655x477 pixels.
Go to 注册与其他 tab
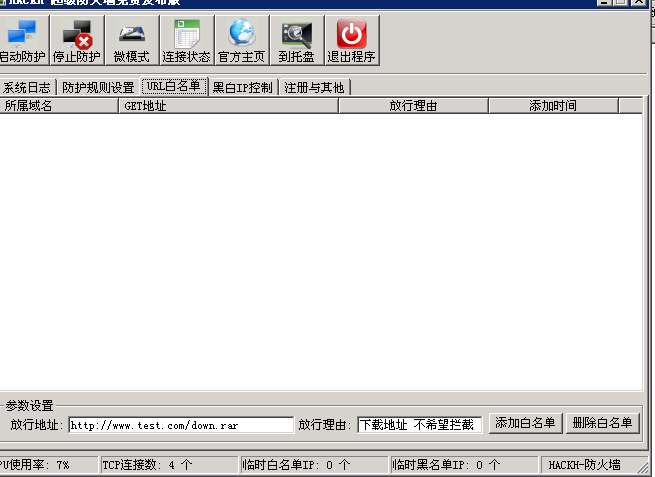tap(314, 88)
